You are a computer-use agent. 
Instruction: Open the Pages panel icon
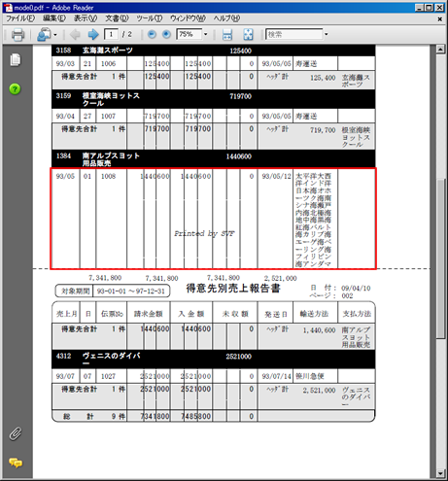point(15,60)
